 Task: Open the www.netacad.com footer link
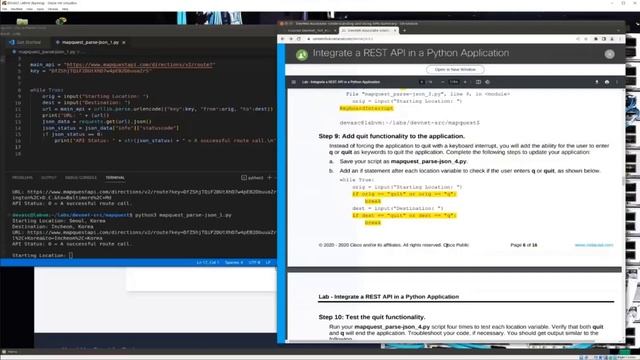[x=594, y=245]
